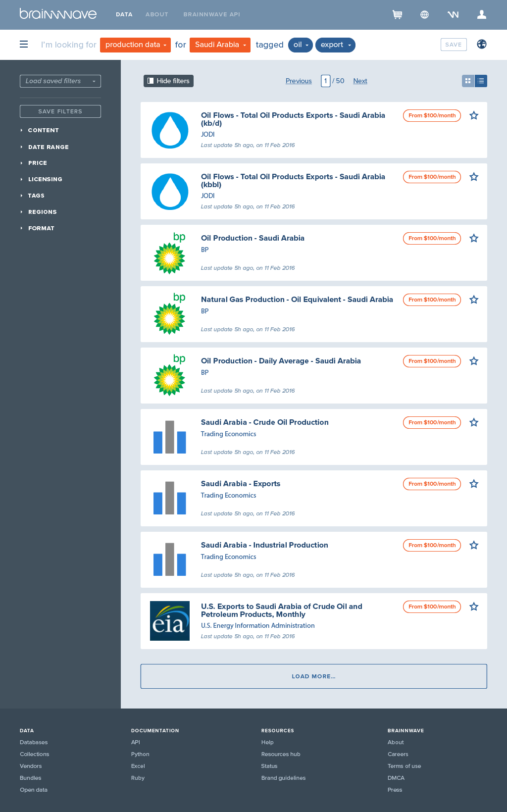Switch to list view
The width and height of the screenshot is (507, 812).
[481, 81]
